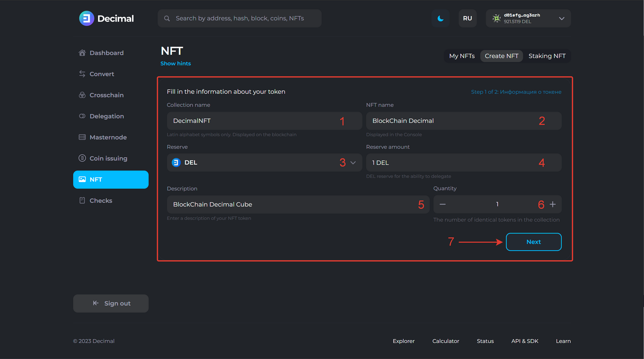This screenshot has width=644, height=359.
Task: Switch to My NFTs tab
Action: (462, 56)
